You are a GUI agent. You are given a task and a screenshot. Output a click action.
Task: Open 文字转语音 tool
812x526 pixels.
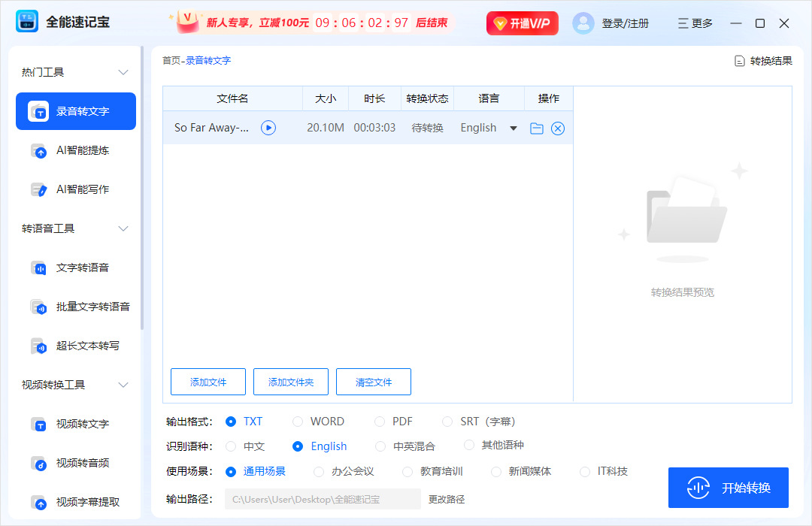point(76,268)
